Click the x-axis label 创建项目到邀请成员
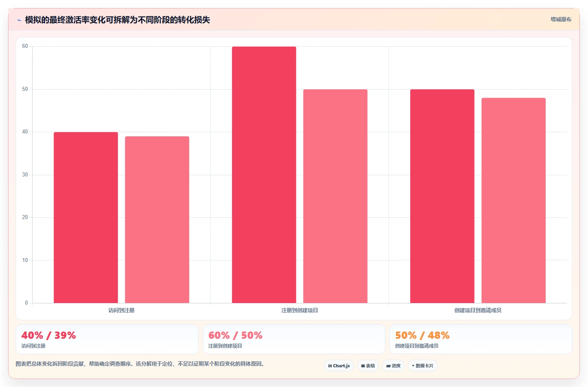Screen dimensions: 588x387 (478, 310)
